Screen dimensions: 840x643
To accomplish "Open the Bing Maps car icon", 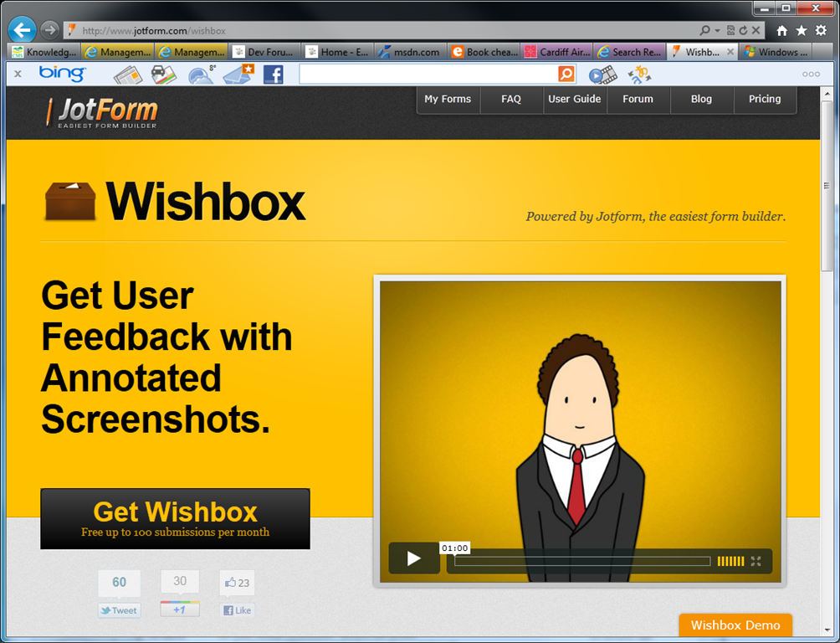I will tap(163, 75).
